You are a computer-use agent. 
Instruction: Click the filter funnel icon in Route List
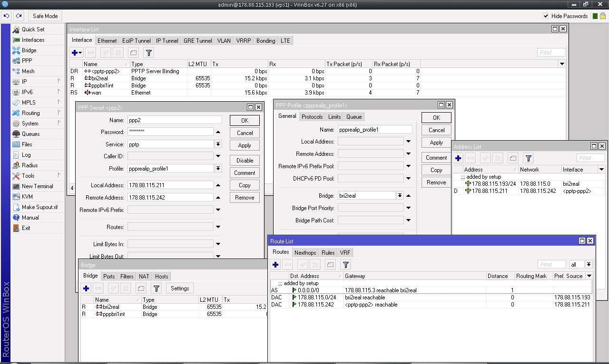tap(345, 265)
